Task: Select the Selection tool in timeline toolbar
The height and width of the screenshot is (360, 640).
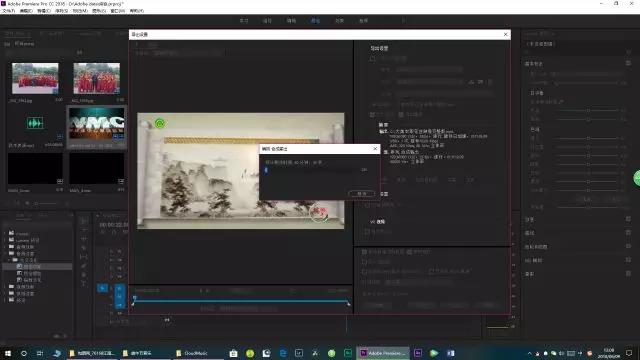Action: [x=84, y=221]
